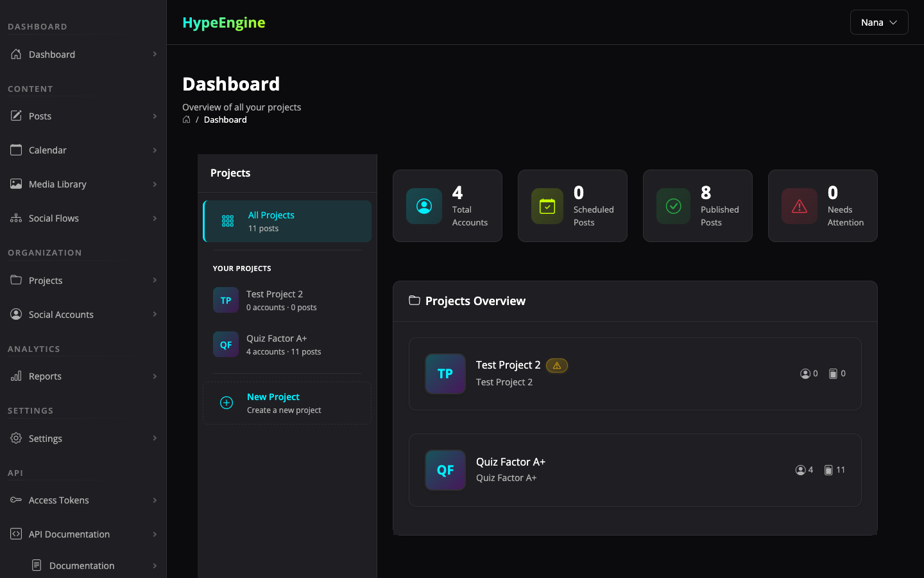Image resolution: width=924 pixels, height=578 pixels.
Task: Open the Test Project 2 overview card
Action: [635, 374]
